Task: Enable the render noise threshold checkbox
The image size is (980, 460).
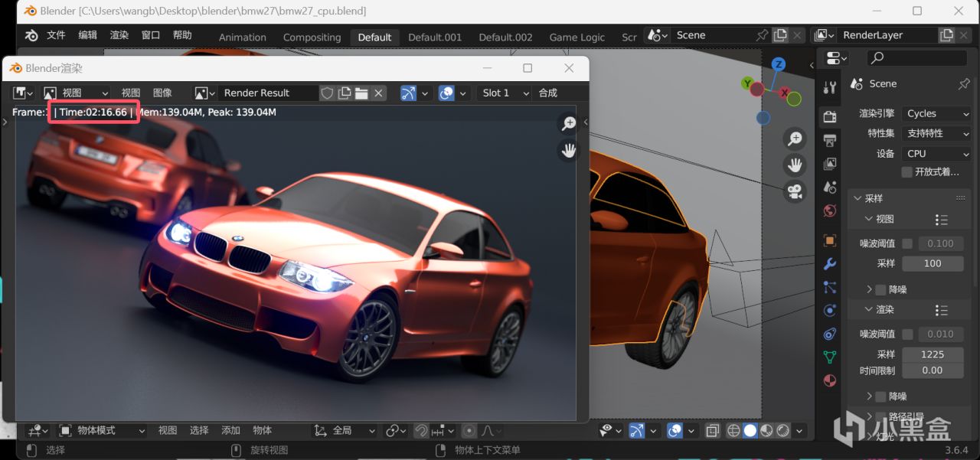Action: [x=907, y=334]
